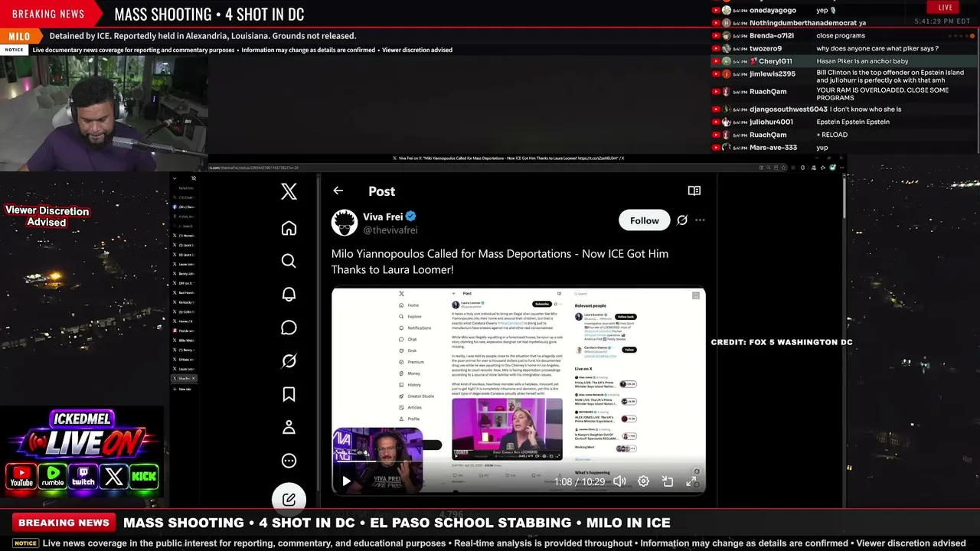Open the Profile icon in the sidebar
Screen dimensions: 980x551
pos(289,427)
